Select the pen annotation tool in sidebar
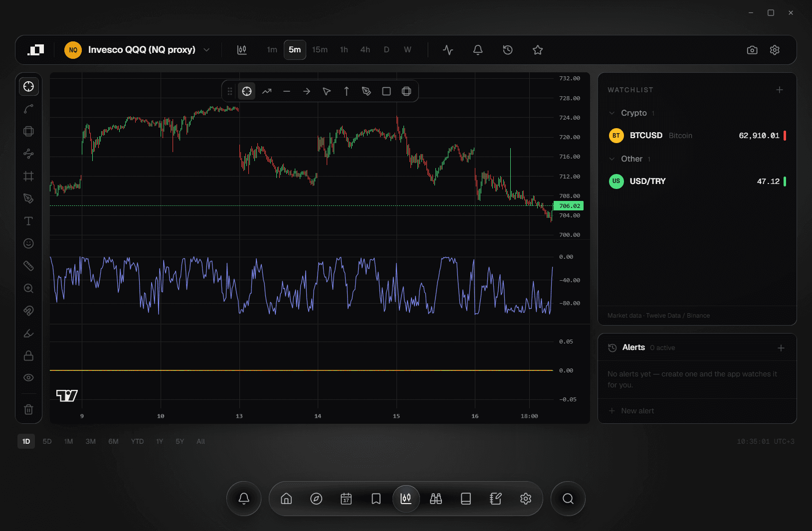 [28, 198]
